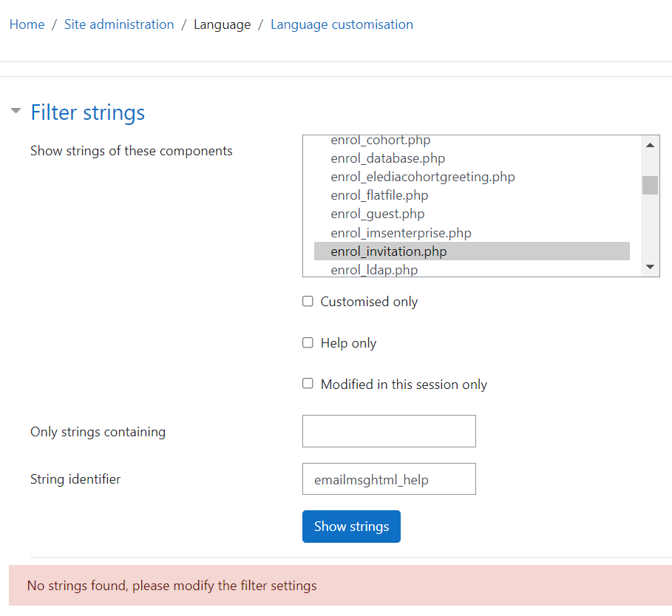672x616 pixels.
Task: Click Modified in this session only label
Action: [404, 384]
